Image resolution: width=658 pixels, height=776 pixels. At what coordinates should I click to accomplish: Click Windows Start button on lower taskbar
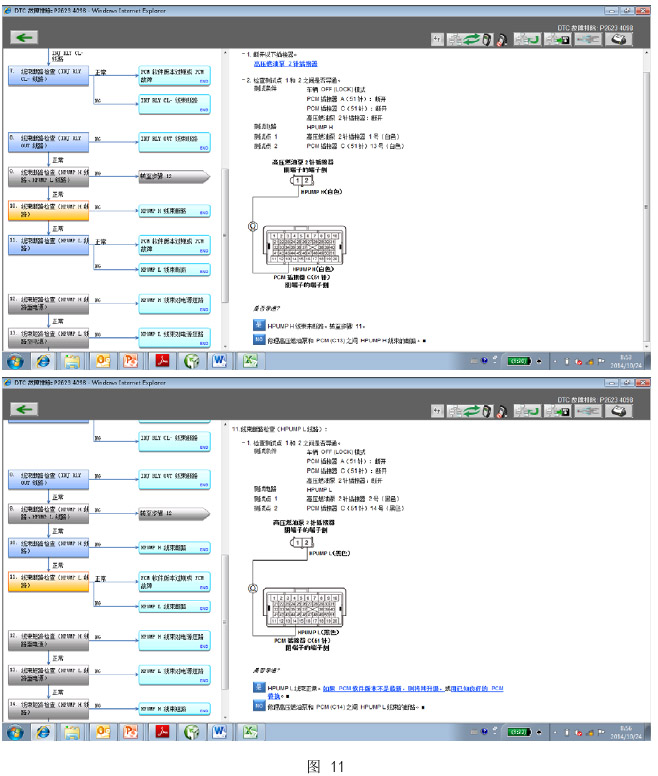[16, 731]
